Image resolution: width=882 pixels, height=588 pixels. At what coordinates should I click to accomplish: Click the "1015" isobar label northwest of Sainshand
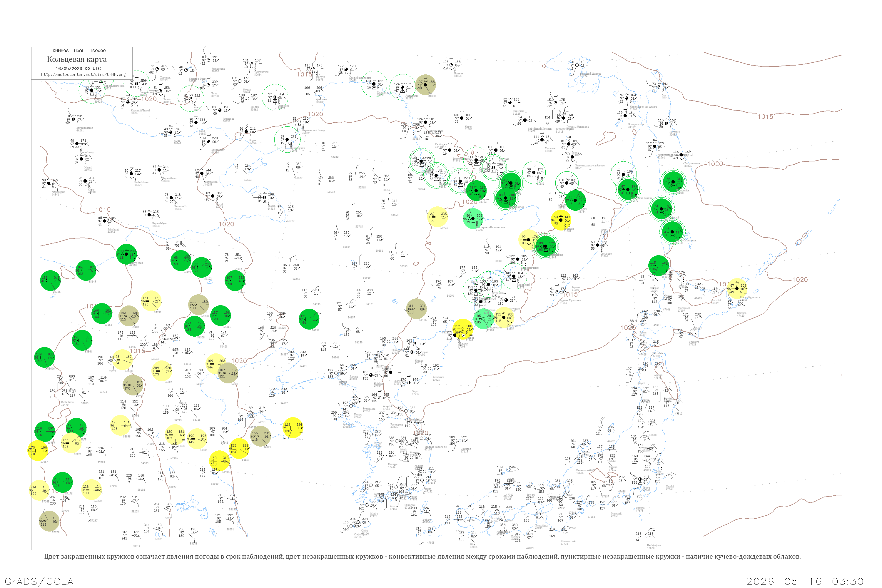point(103,210)
